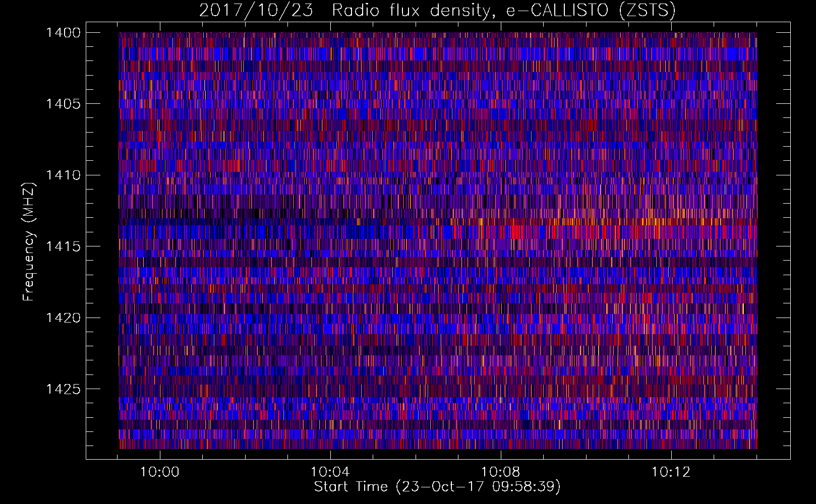Viewport: 816px width, 504px height.
Task: Click the 'Start Time (23-Oct-17 09:58:39)' label
Action: [x=437, y=487]
